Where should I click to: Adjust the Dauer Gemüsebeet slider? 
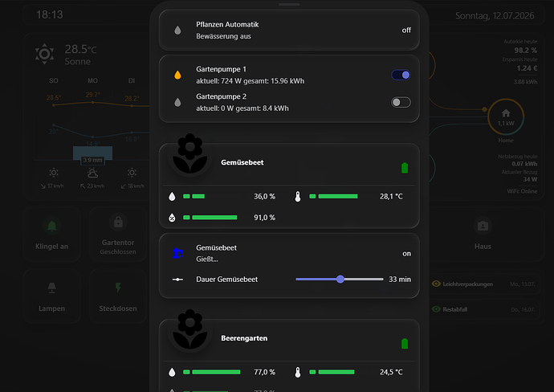(x=340, y=280)
